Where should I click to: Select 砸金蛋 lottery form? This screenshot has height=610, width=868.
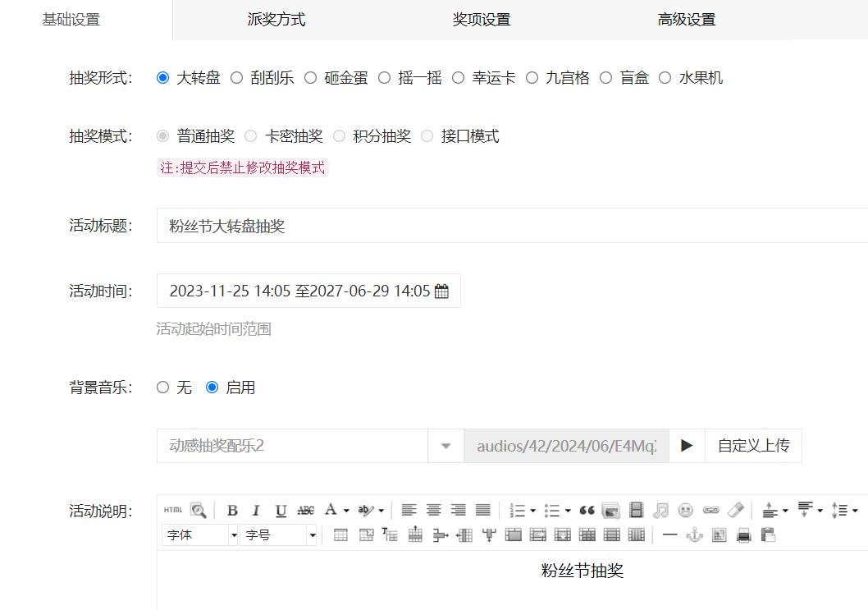click(311, 77)
